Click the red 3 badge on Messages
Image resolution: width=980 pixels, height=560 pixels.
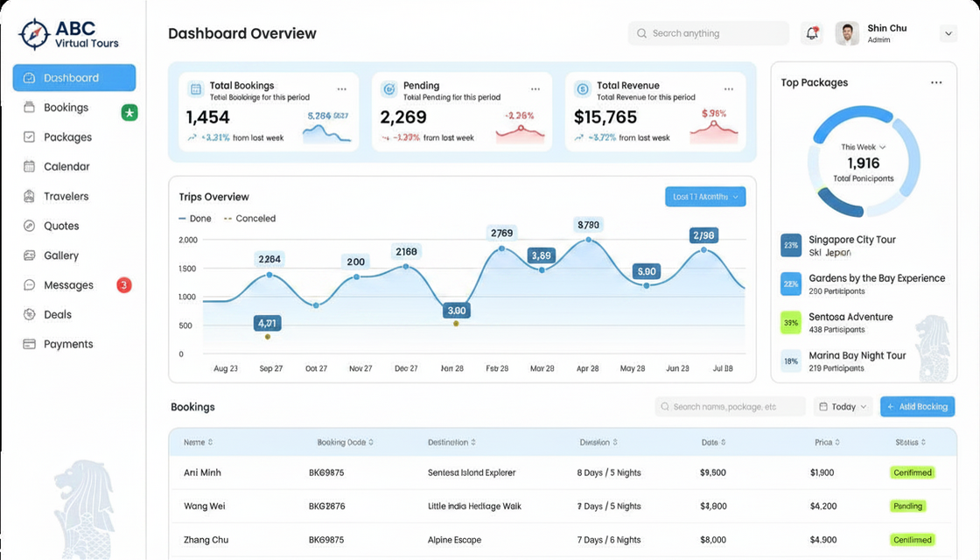tap(123, 285)
